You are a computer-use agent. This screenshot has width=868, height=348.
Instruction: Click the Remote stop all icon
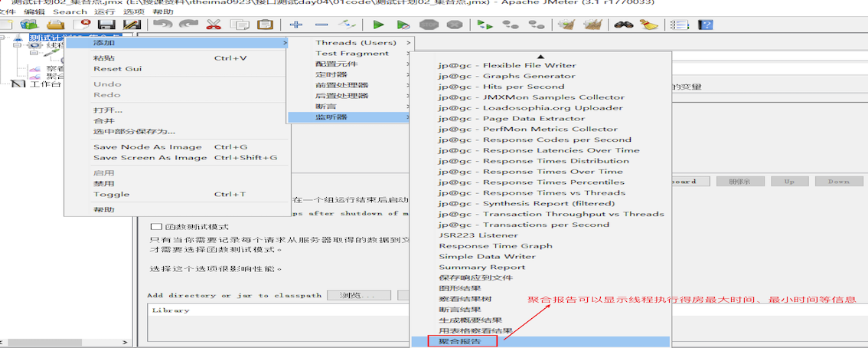511,25
